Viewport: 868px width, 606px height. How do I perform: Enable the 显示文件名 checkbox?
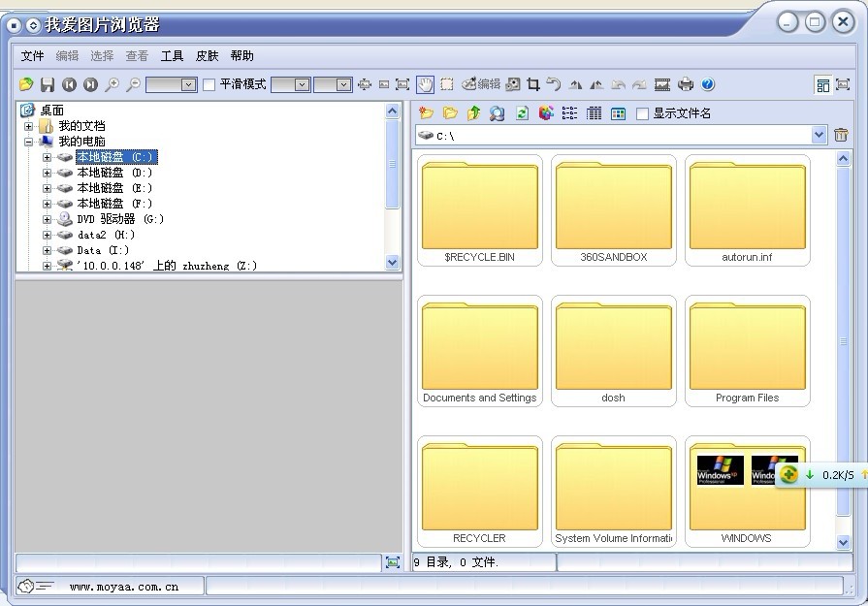(x=642, y=114)
